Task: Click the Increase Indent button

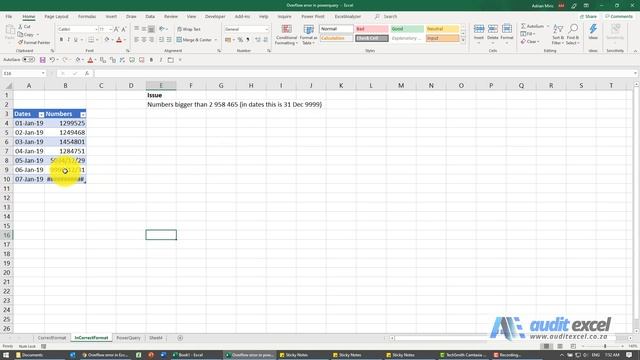Action: pyautogui.click(x=169, y=40)
